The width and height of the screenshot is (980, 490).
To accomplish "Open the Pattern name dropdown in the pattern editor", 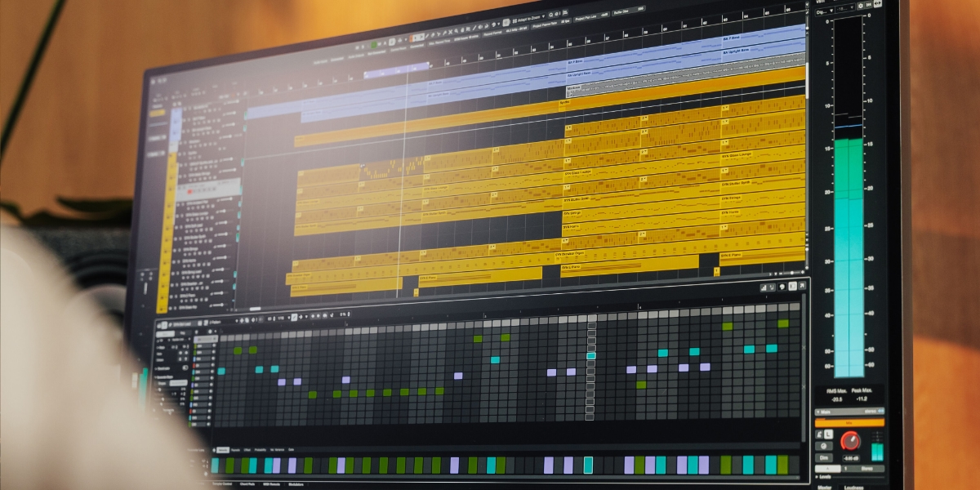I will point(222,323).
